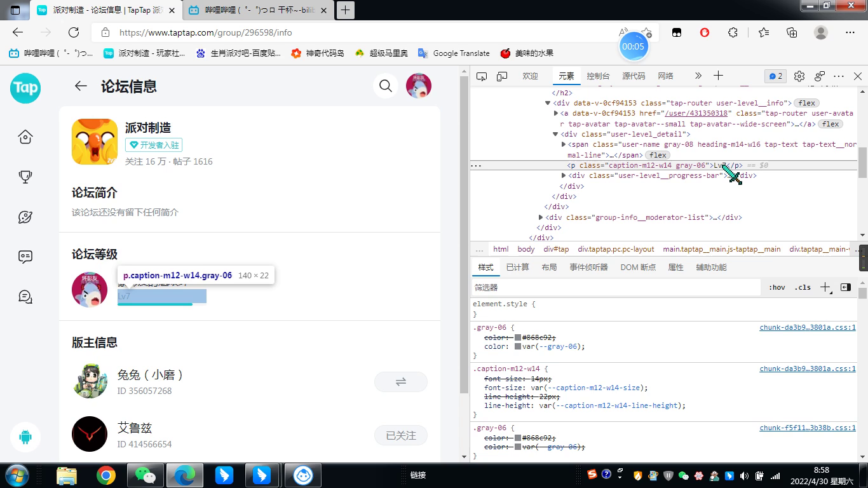Click the TapTap logo in sidebar

[25, 88]
